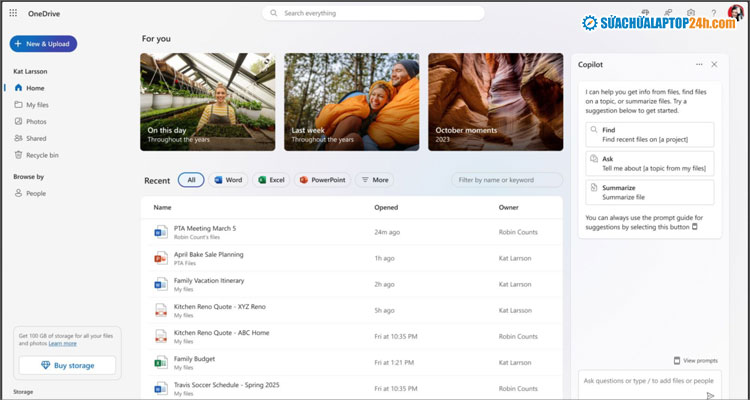Screen dimensions: 750x400
Task: Click the Filter by name or keyword field
Action: [x=507, y=180]
